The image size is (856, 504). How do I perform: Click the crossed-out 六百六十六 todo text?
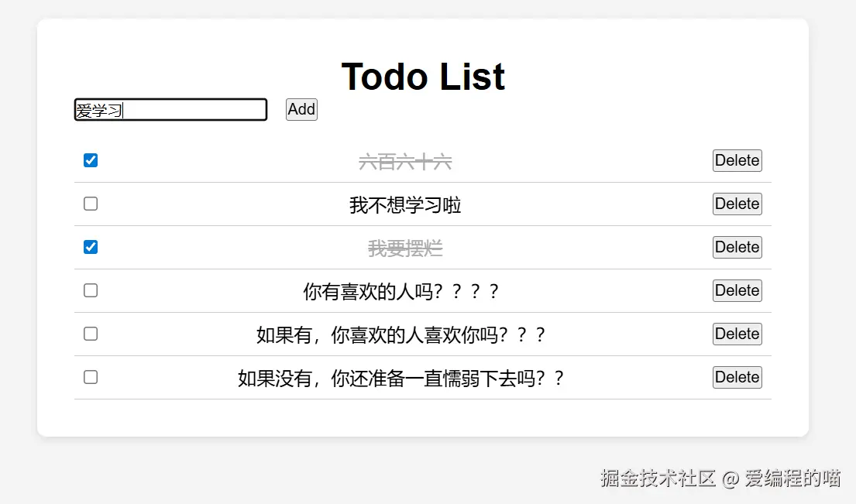(405, 162)
